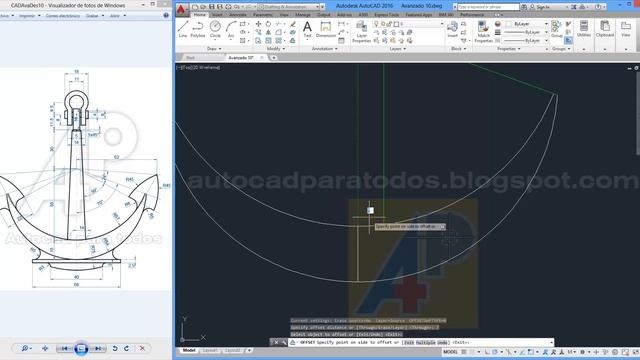Click the Move tool in Modify panel
Screen dimensions: 640x360
(258, 24)
